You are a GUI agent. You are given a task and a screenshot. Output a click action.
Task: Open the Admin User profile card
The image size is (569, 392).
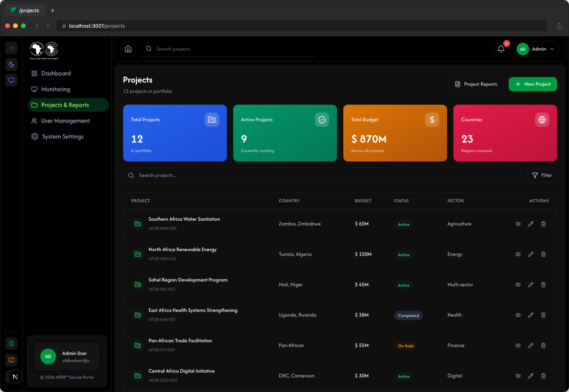(x=67, y=356)
